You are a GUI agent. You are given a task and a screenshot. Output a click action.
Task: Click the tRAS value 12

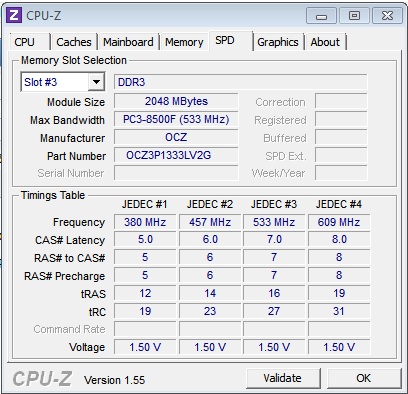(x=145, y=293)
